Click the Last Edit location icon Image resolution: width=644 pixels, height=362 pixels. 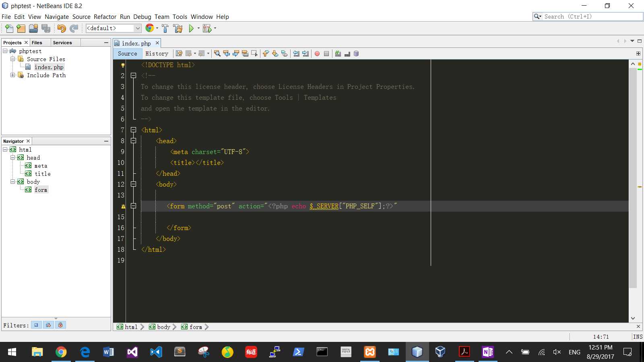tap(179, 53)
